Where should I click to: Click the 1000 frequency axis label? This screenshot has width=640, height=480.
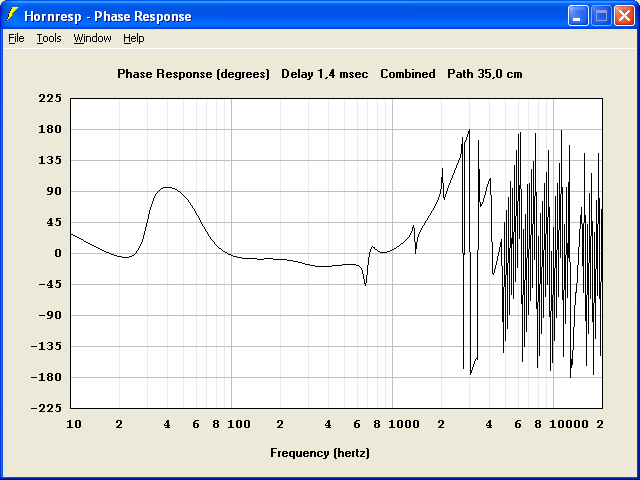click(x=404, y=424)
